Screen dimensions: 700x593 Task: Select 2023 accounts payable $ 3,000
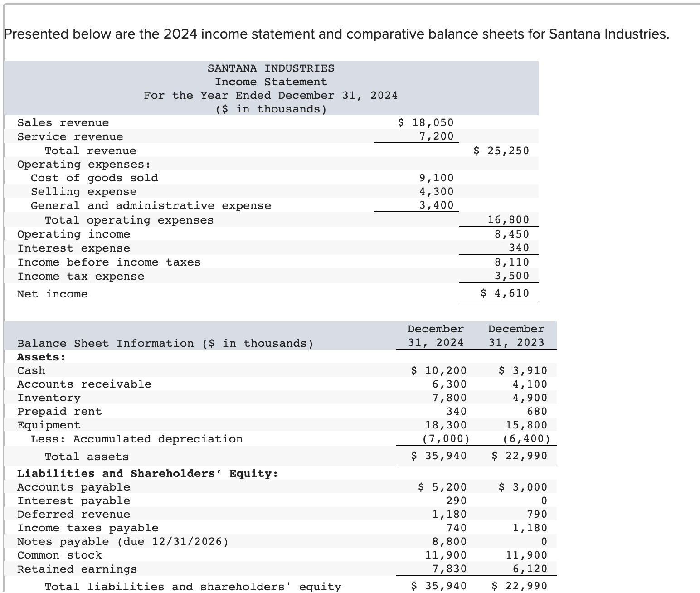point(523,487)
